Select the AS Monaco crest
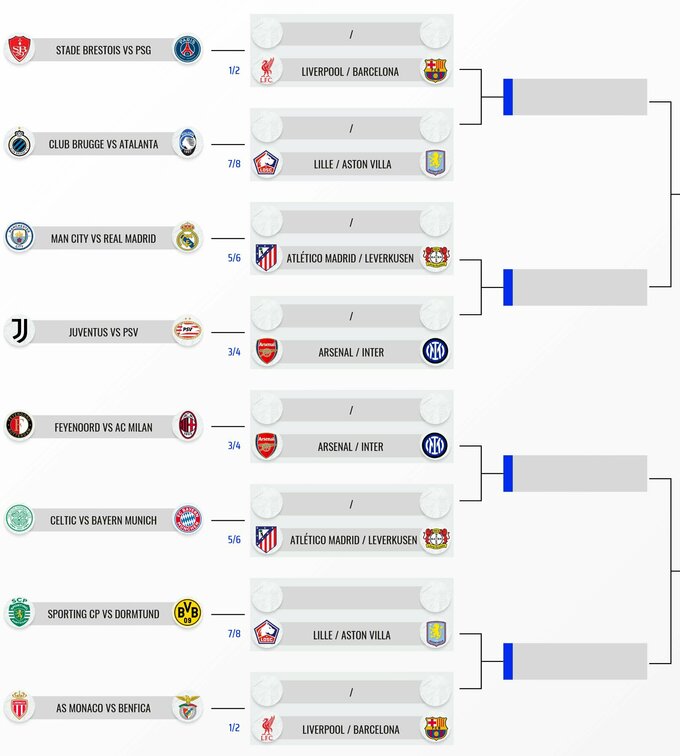Screen dimensions: 680x756 18,708
